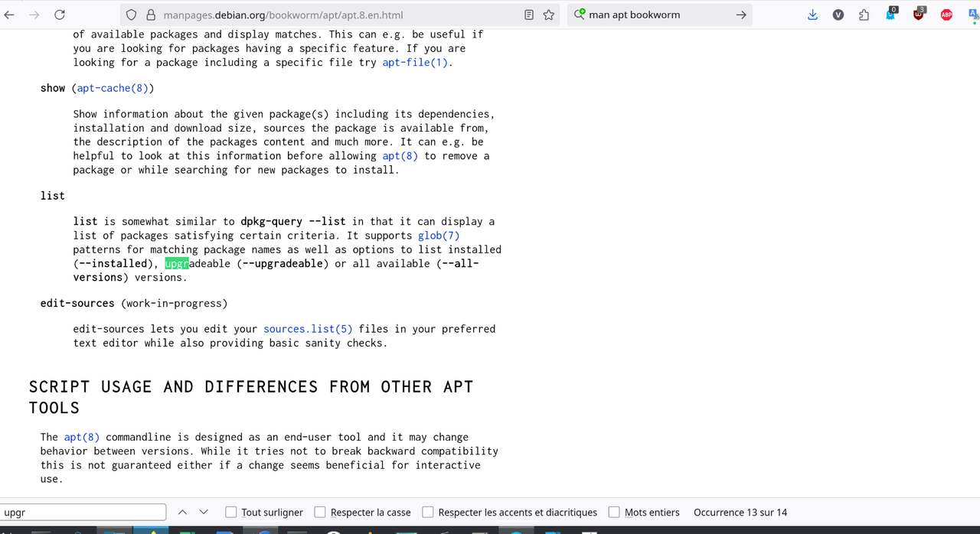Open the blue ghost extension with 0 badge
The height and width of the screenshot is (534, 980).
[891, 14]
